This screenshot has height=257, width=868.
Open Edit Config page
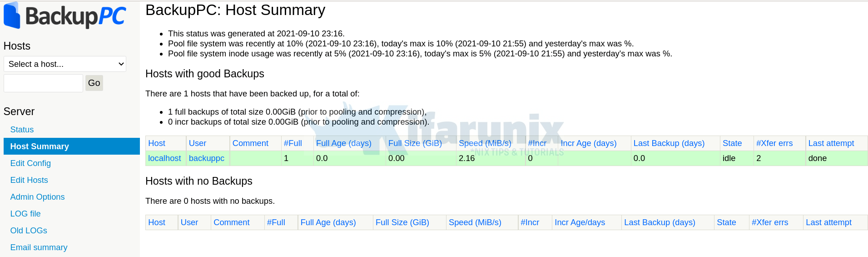[30, 163]
